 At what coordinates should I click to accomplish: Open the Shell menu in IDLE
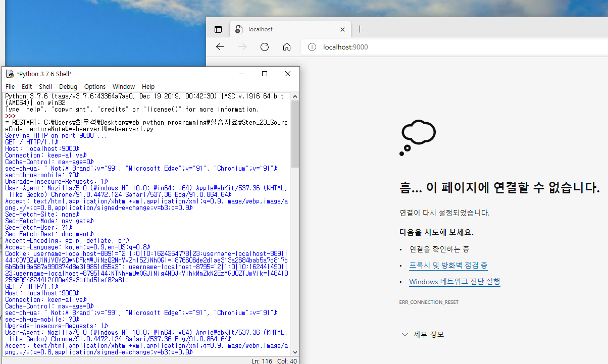tap(45, 87)
